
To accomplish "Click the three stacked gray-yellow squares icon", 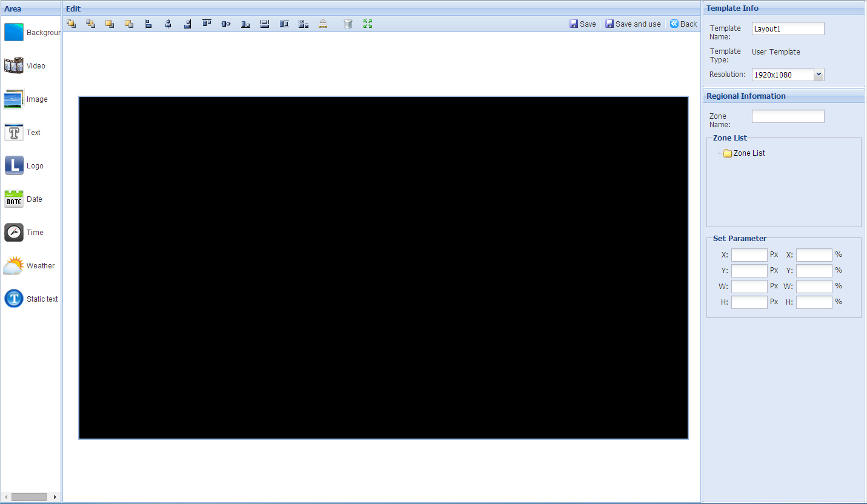I will [x=90, y=24].
